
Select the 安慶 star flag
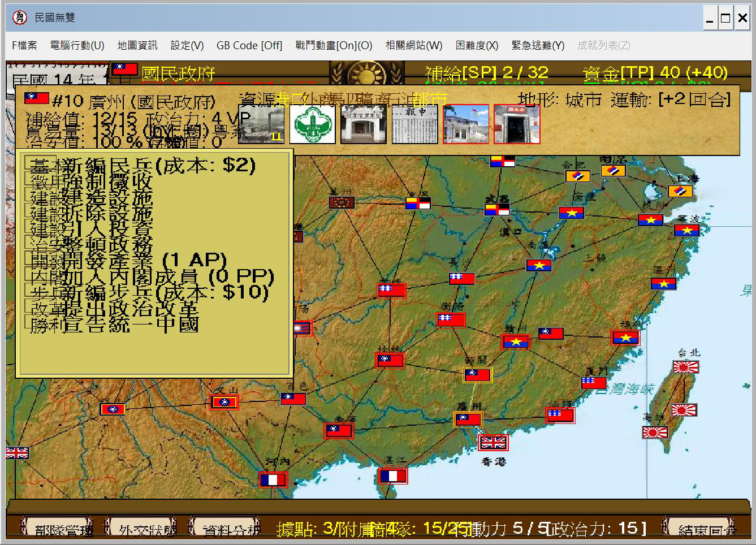572,213
